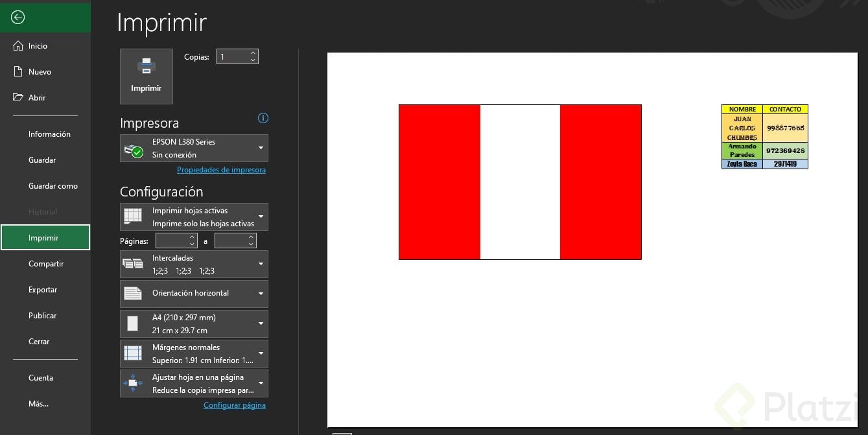Viewport: 868px width, 435px height.
Task: Decrease the starting page number
Action: click(192, 244)
